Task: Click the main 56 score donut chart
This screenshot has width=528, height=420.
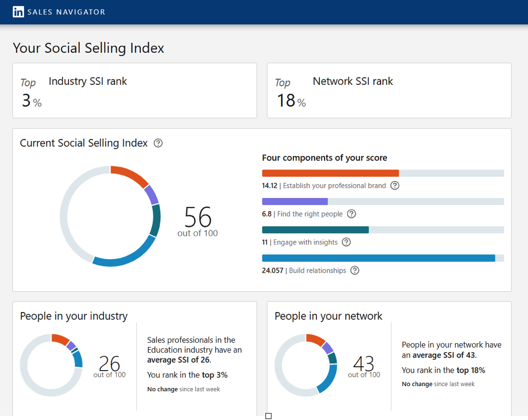Action: pos(110,216)
